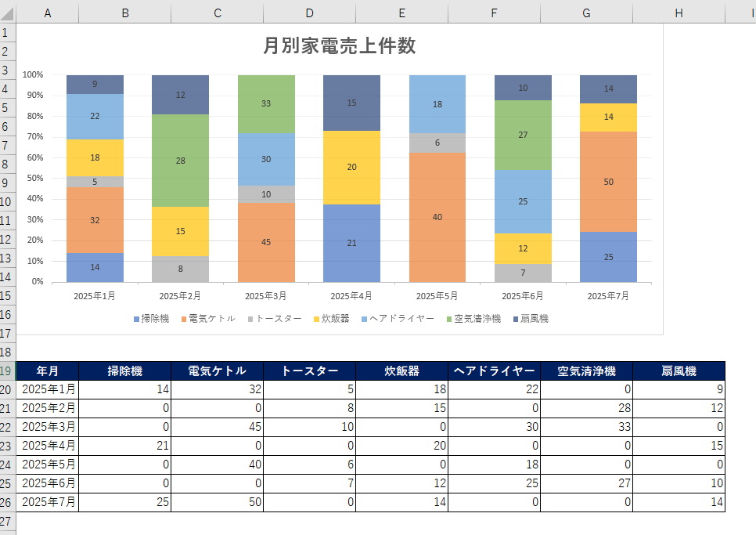
Task: Select all cells with corner triangle
Action: (7, 13)
